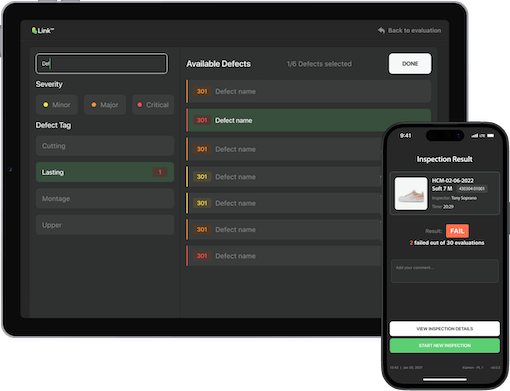This screenshot has height=391, width=510.
Task: Click Start New Inspection button
Action: pos(445,345)
